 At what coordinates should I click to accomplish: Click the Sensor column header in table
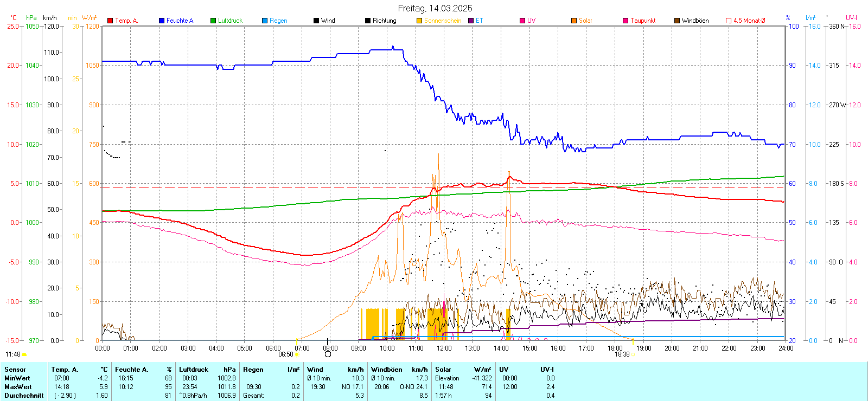point(15,370)
